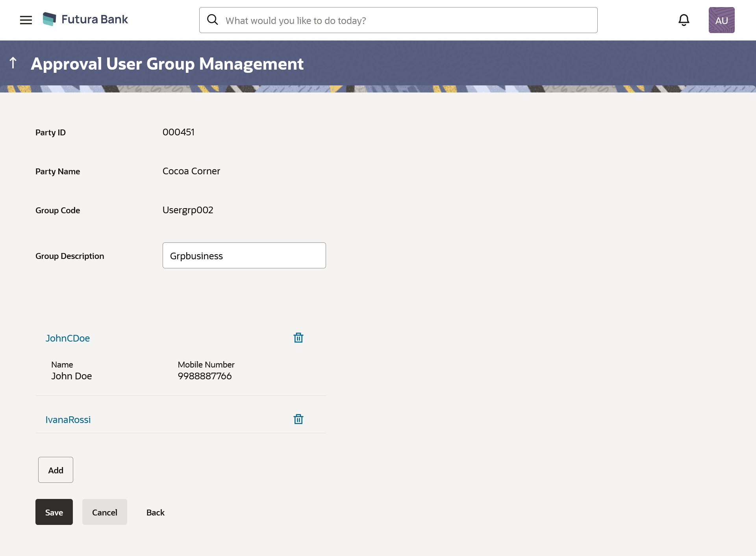Image resolution: width=756 pixels, height=556 pixels.
Task: Focus the top search box
Action: click(406, 20)
